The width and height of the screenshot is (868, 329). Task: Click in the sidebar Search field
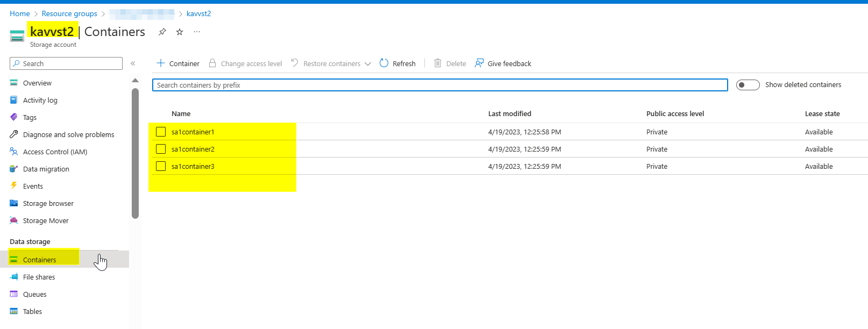(x=66, y=63)
